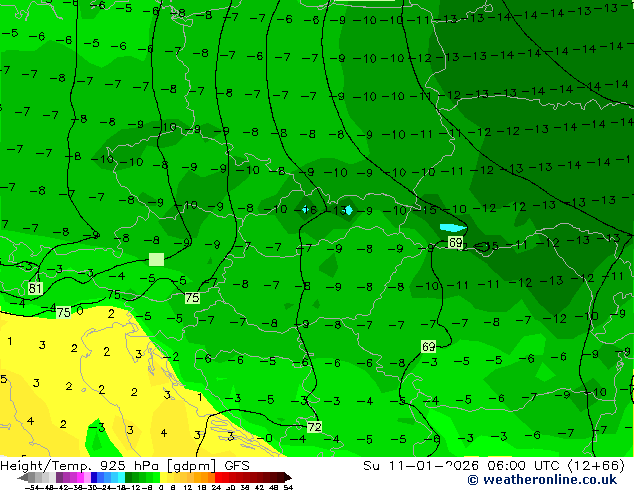Click the 69 label beside the -3 value
Viewport: 634px width, 490px height.
(x=429, y=346)
